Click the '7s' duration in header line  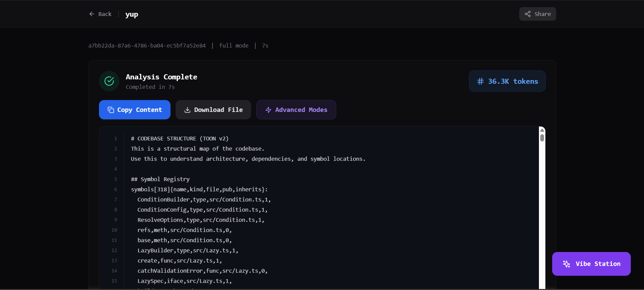[x=265, y=45]
